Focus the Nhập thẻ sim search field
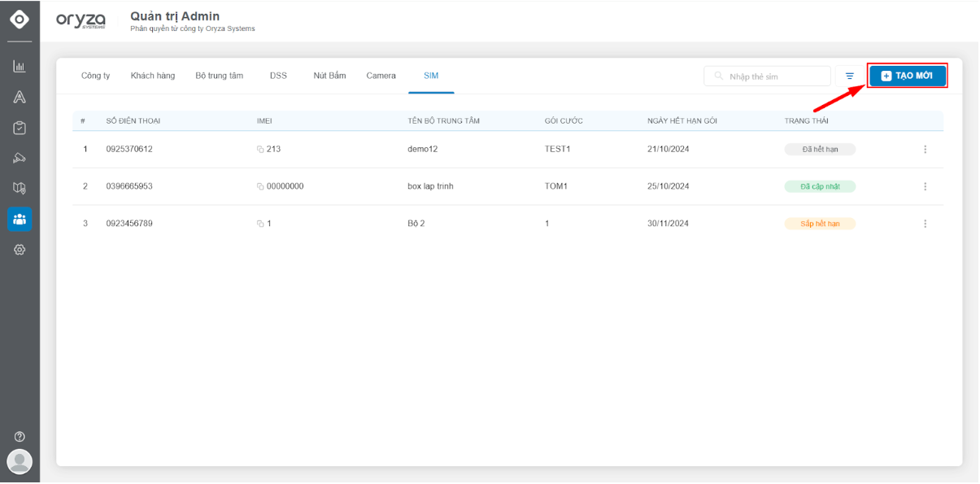 pyautogui.click(x=767, y=76)
